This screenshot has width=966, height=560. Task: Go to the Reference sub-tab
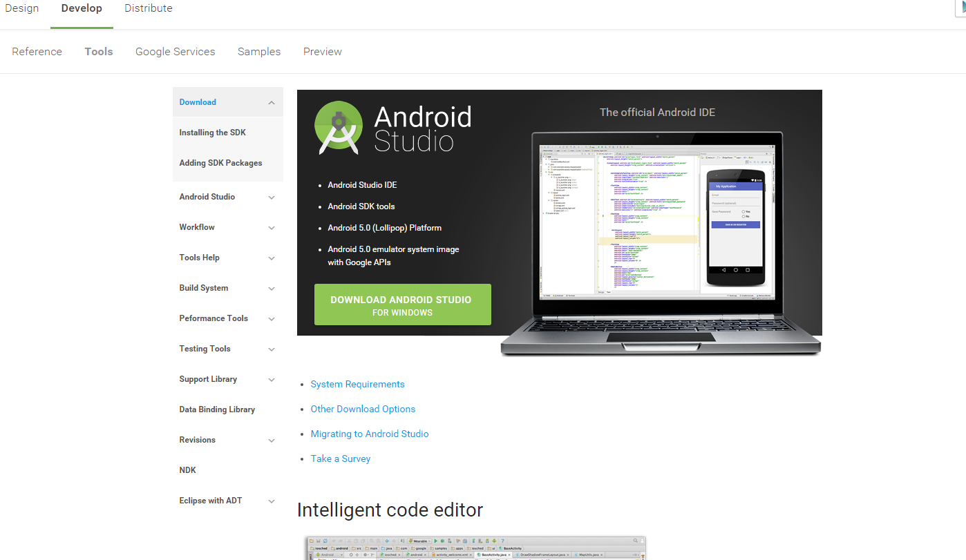(37, 52)
